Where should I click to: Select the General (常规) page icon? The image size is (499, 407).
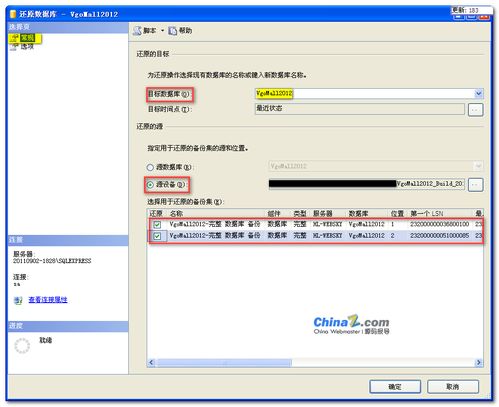14,38
